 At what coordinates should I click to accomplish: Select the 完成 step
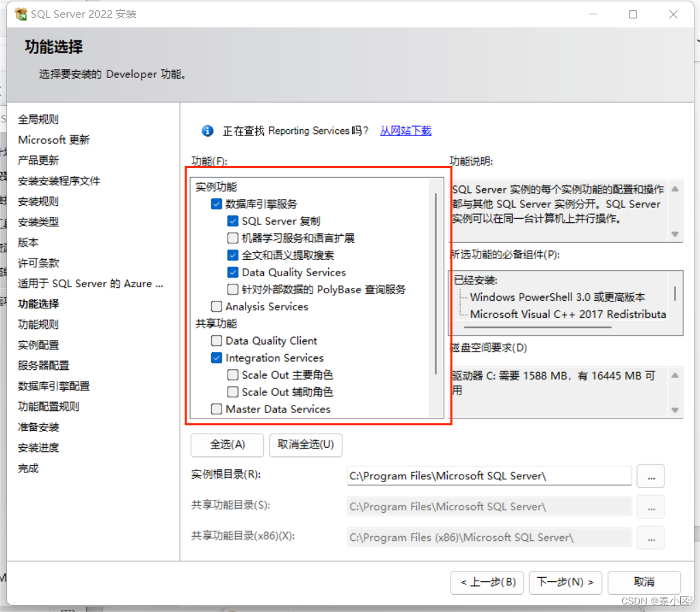[x=28, y=468]
